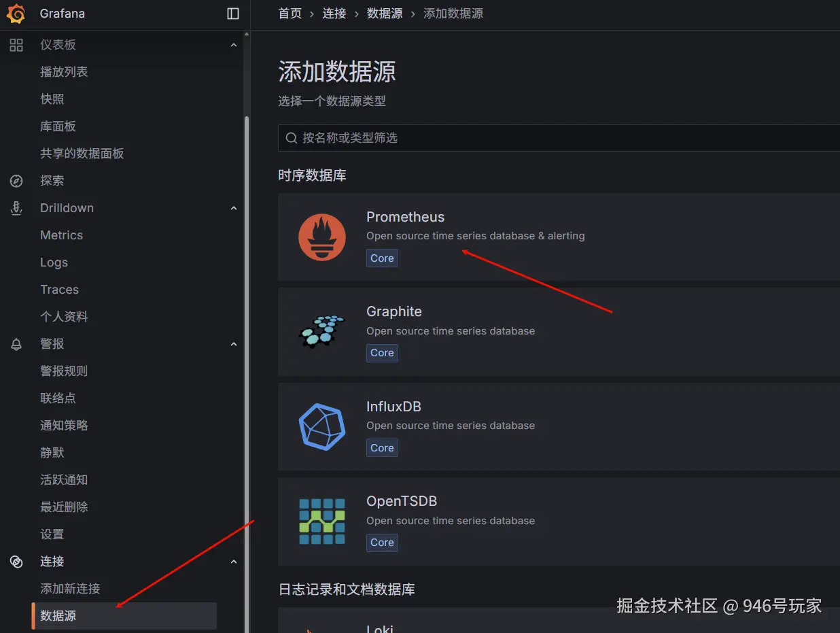This screenshot has width=840, height=633.
Task: Open 播放列表 menu item
Action: 64,72
